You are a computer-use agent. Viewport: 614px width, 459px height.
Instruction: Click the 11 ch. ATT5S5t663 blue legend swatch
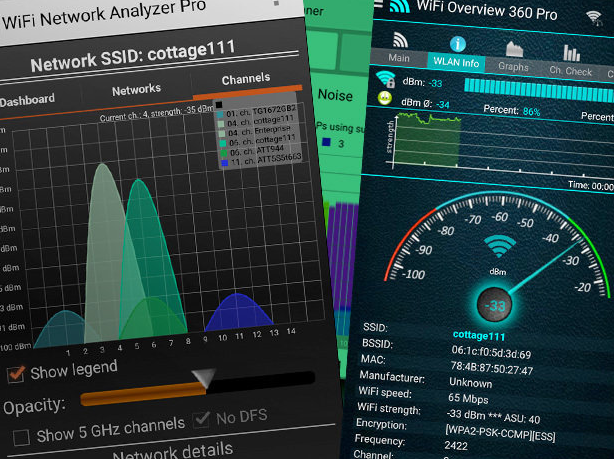[x=224, y=163]
